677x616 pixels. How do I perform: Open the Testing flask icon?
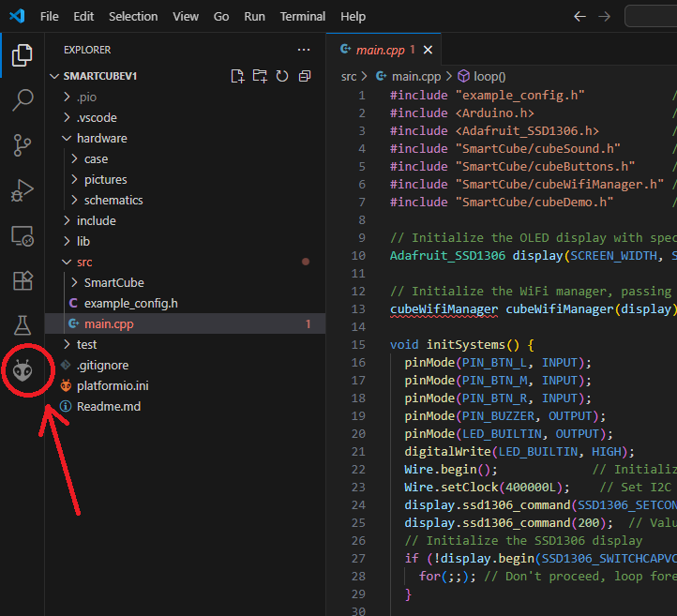[23, 325]
